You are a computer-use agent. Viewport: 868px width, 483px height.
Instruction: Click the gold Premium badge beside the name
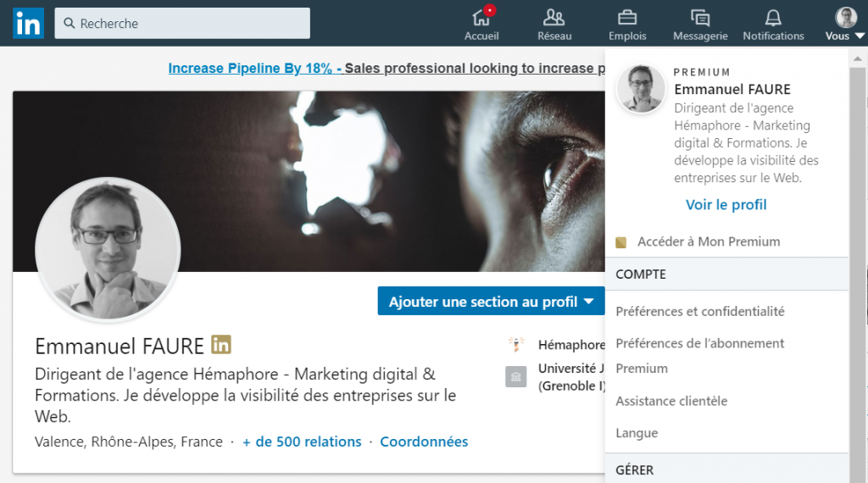tap(221, 345)
